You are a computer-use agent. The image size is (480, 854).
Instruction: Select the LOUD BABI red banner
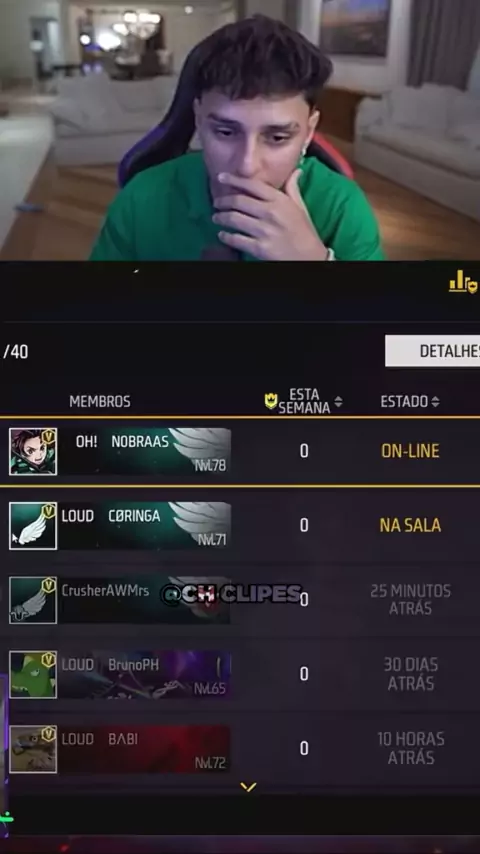144,748
